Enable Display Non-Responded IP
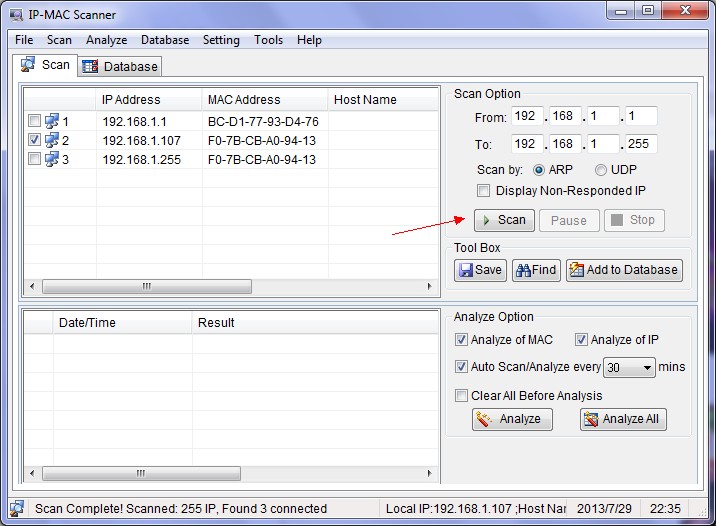The width and height of the screenshot is (716, 526). click(x=483, y=190)
